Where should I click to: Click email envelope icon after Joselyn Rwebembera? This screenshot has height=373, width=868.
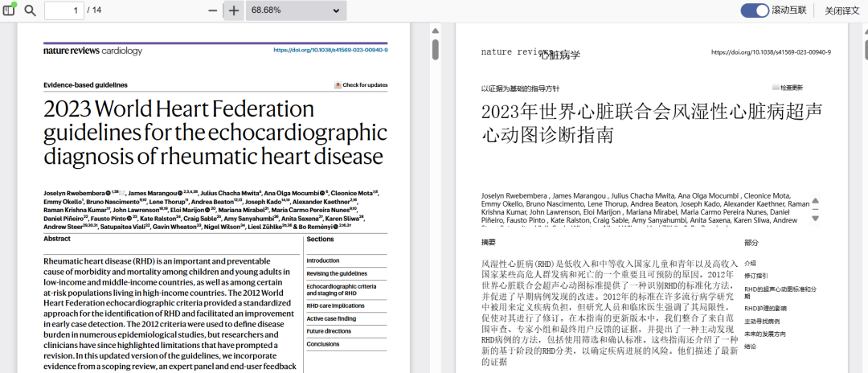pos(122,193)
